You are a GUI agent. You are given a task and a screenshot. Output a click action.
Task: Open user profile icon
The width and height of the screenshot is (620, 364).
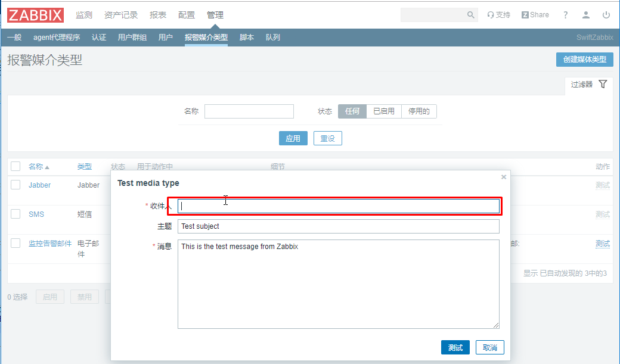click(x=586, y=15)
